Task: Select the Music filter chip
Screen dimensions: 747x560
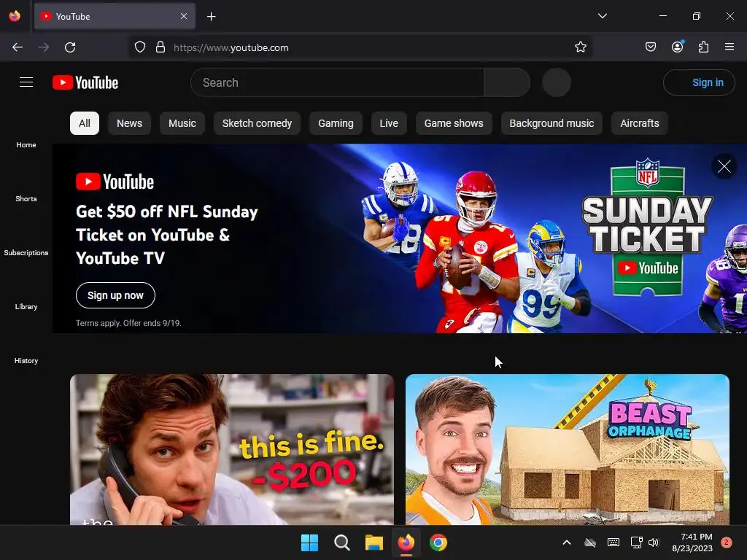Action: pyautogui.click(x=182, y=123)
